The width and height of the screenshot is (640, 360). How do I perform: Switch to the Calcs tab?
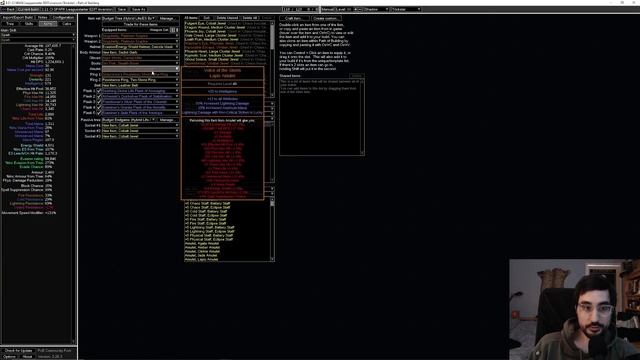(x=67, y=24)
